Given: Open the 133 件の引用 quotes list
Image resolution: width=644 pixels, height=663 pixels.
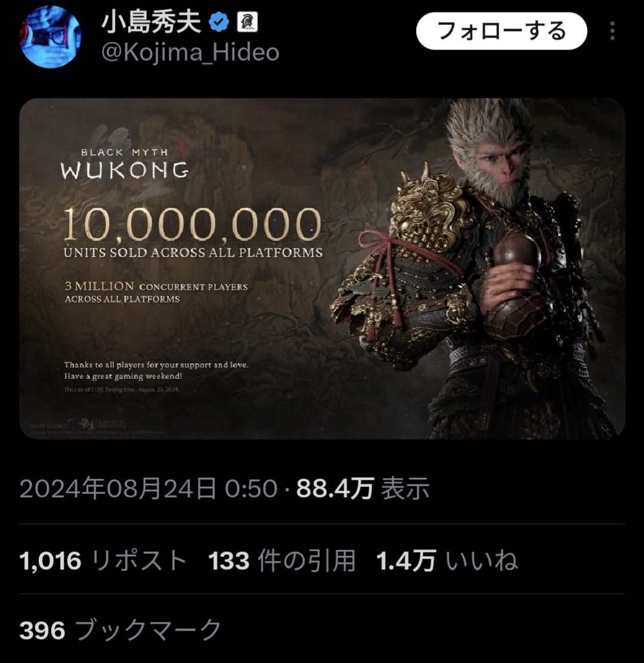Looking at the screenshot, I should [282, 561].
